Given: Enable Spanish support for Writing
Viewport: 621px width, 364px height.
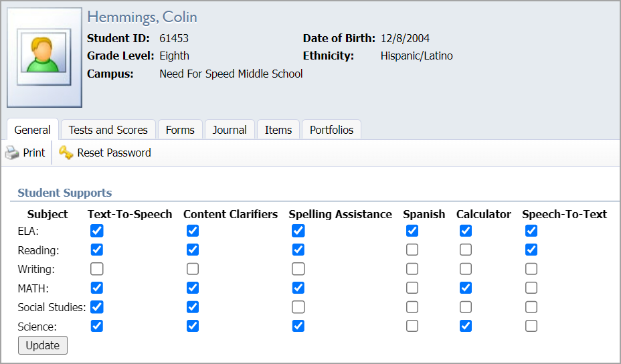Looking at the screenshot, I should pos(412,269).
